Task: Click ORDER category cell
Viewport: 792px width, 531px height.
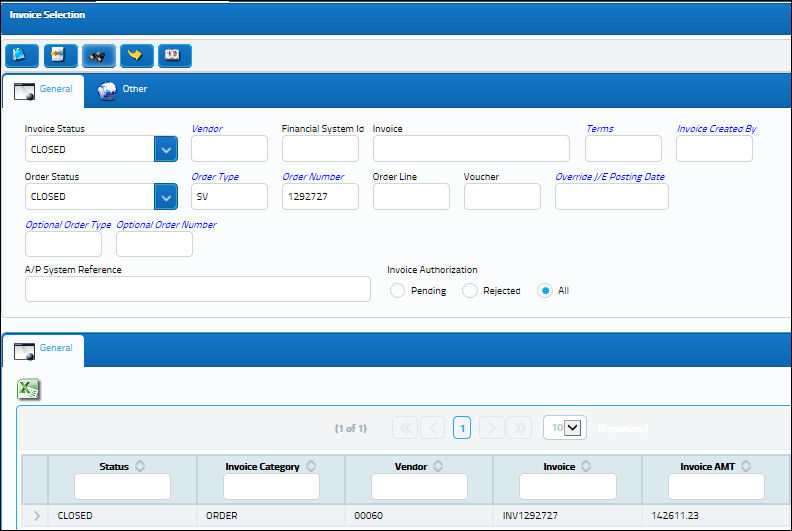Action: pyautogui.click(x=221, y=515)
